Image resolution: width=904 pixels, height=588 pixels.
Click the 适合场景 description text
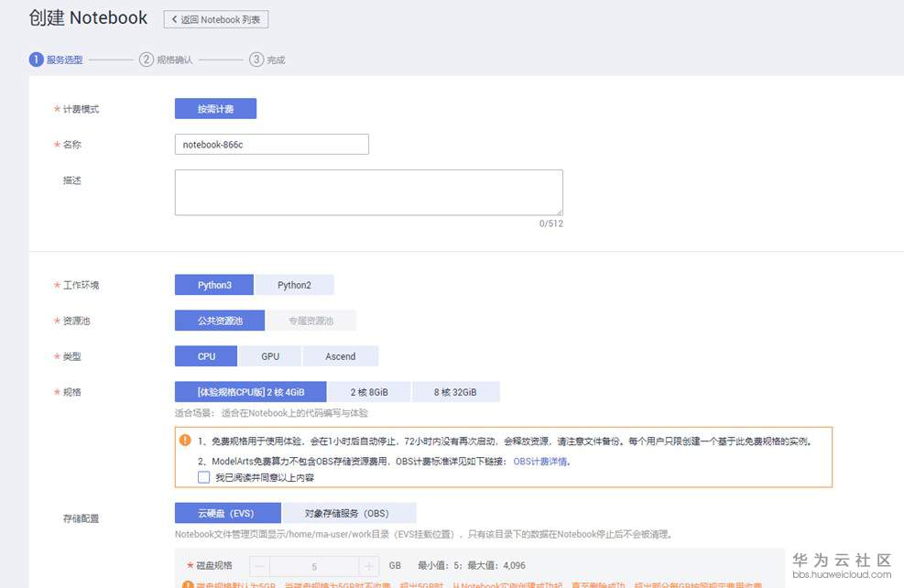[x=271, y=413]
